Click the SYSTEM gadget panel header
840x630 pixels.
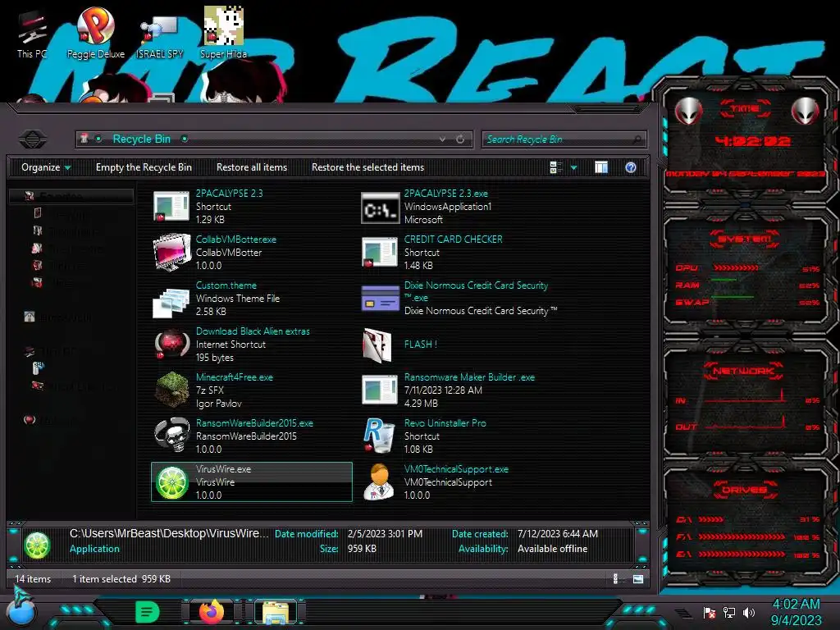tap(744, 239)
